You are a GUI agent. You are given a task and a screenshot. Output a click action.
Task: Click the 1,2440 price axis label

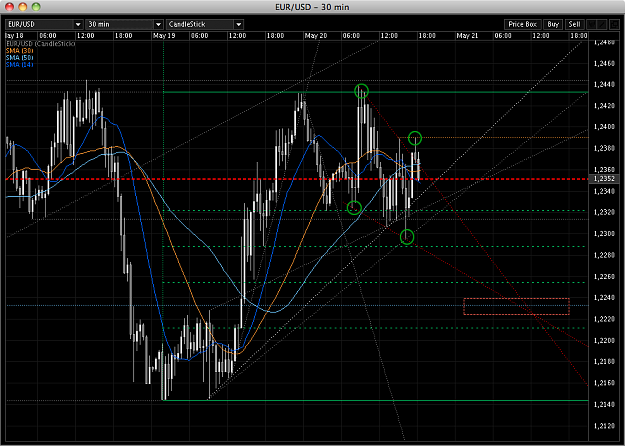pos(604,84)
